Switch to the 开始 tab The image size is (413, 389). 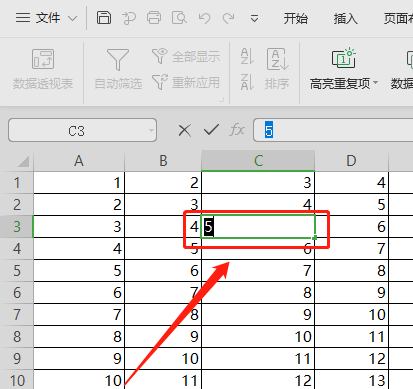click(x=295, y=18)
